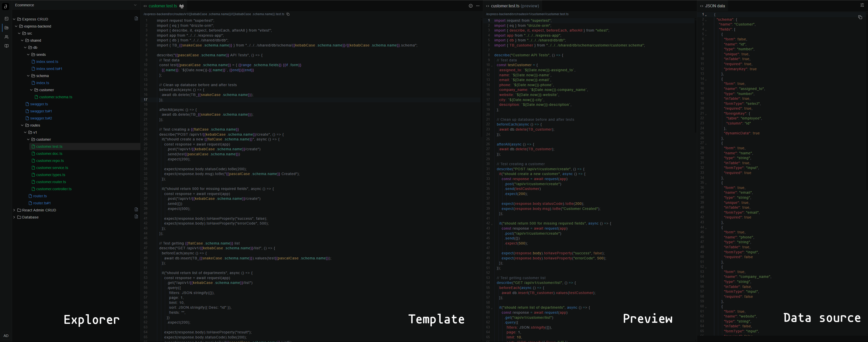The height and width of the screenshot is (342, 868).
Task: Switch to customer.test.ts template tab
Action: (x=162, y=6)
